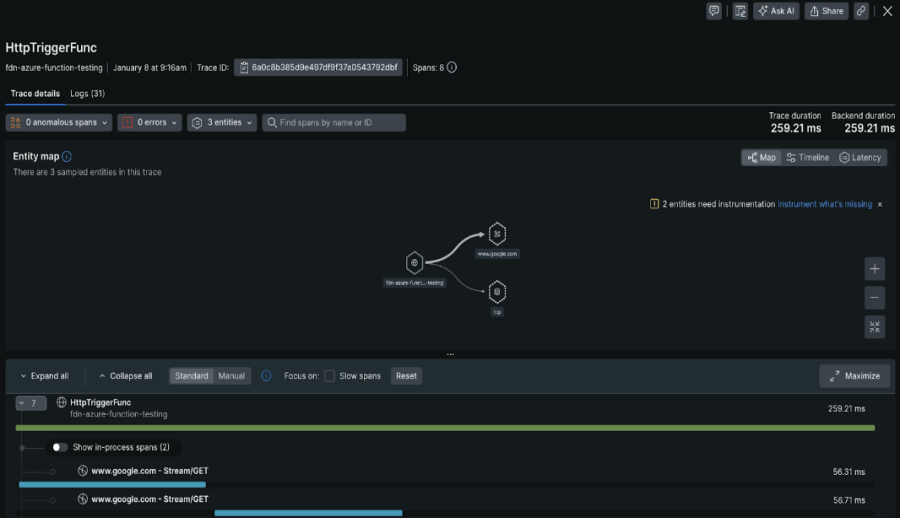Click the Entity map info icon
Image resolution: width=900 pixels, height=518 pixels.
pyautogui.click(x=67, y=156)
